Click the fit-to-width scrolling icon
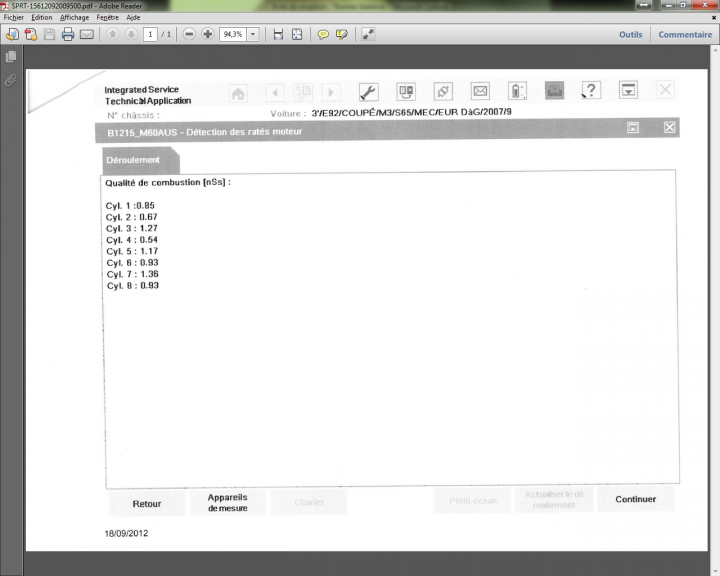The width and height of the screenshot is (720, 576). coord(278,34)
